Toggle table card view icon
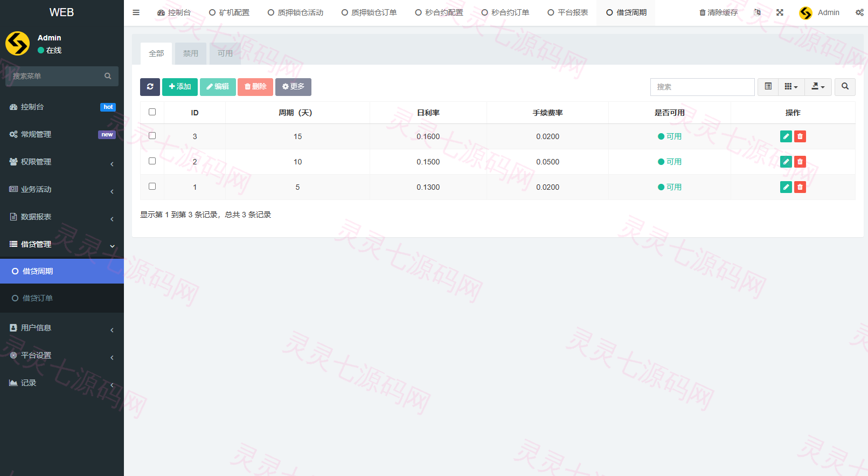Screen dimensions: 868x476 (768, 87)
